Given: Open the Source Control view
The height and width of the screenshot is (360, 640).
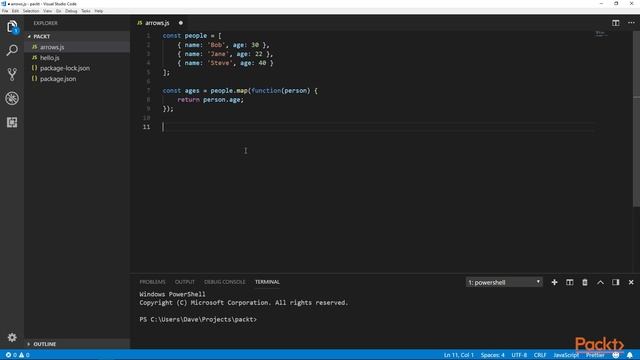Looking at the screenshot, I should 12,74.
